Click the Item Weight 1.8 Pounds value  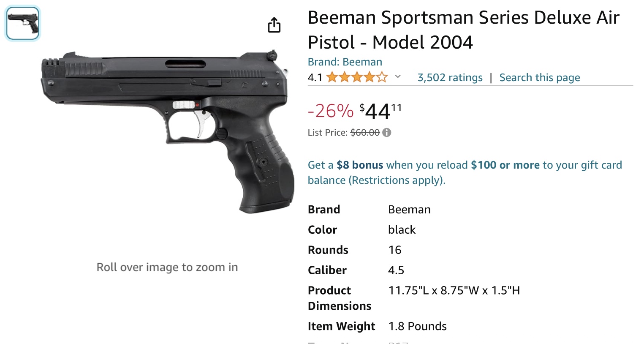click(x=417, y=326)
